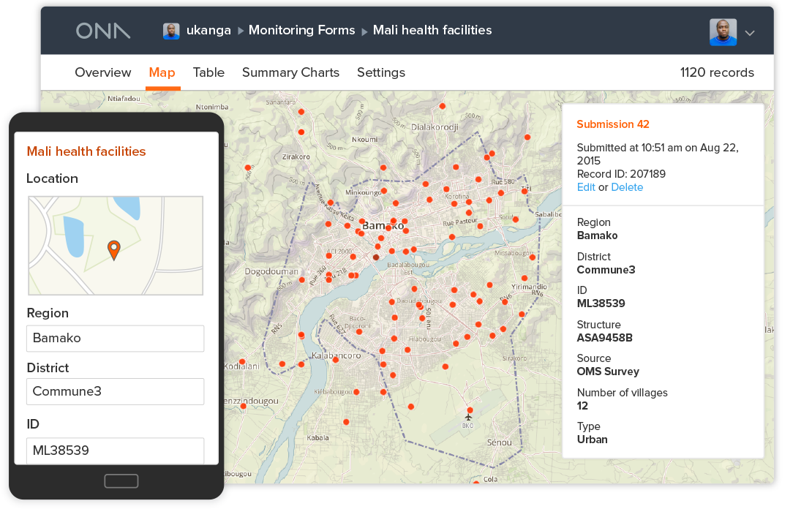The height and width of the screenshot is (509, 812).
Task: Click the Region input field with Bamako
Action: [115, 338]
